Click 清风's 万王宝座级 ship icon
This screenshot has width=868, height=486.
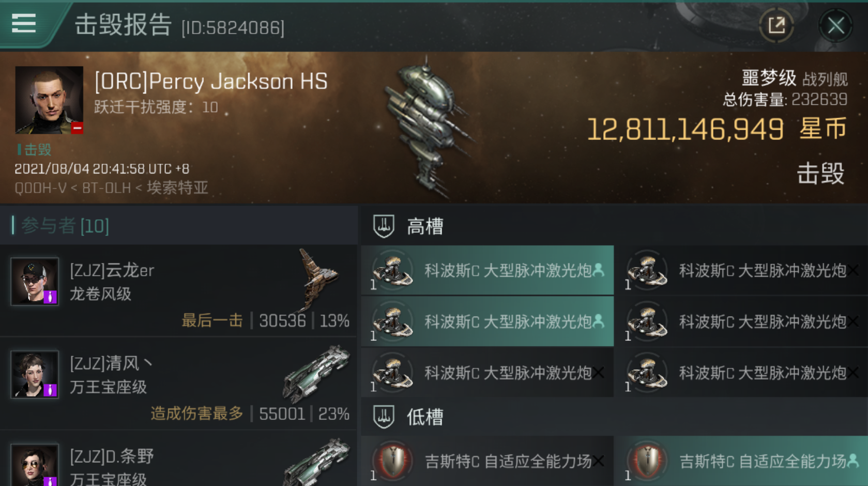tap(316, 374)
